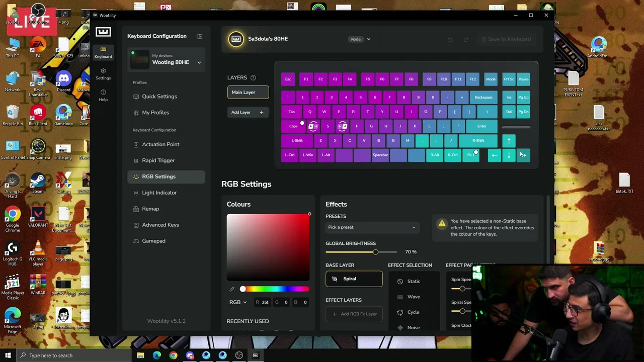
Task: Collapse the Keyboard Configuration panel
Action: coord(200,36)
